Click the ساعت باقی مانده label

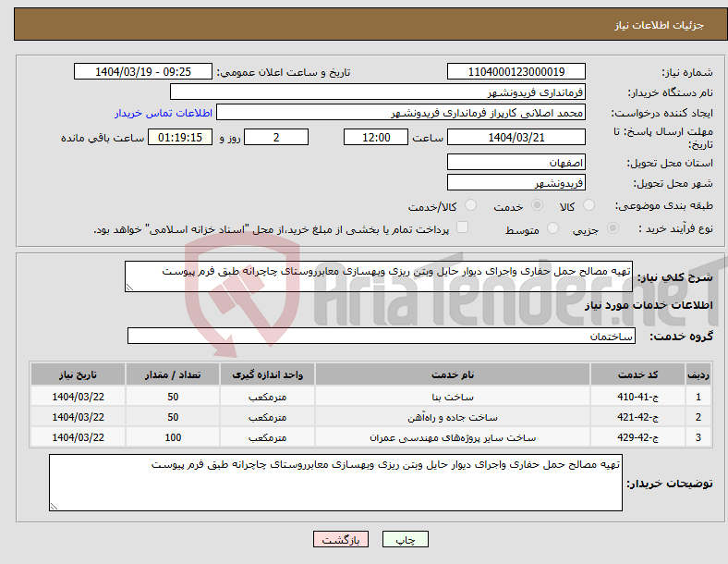tap(103, 138)
